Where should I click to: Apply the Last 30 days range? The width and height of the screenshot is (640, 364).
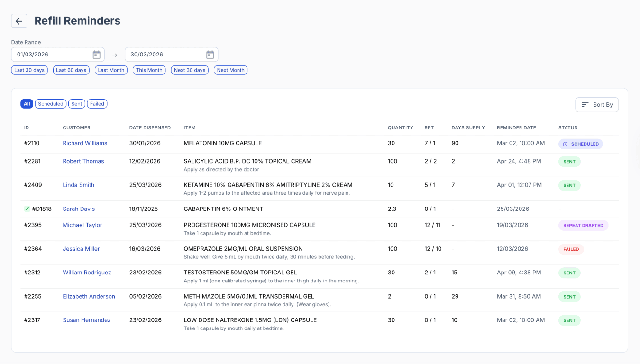29,70
